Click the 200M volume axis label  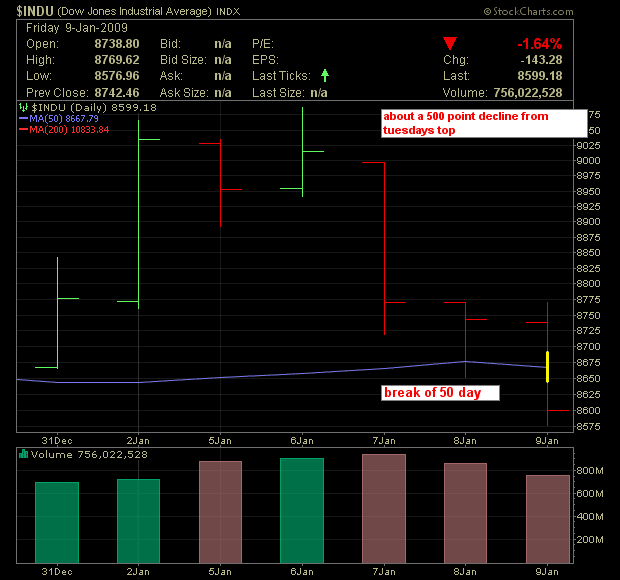[x=590, y=539]
